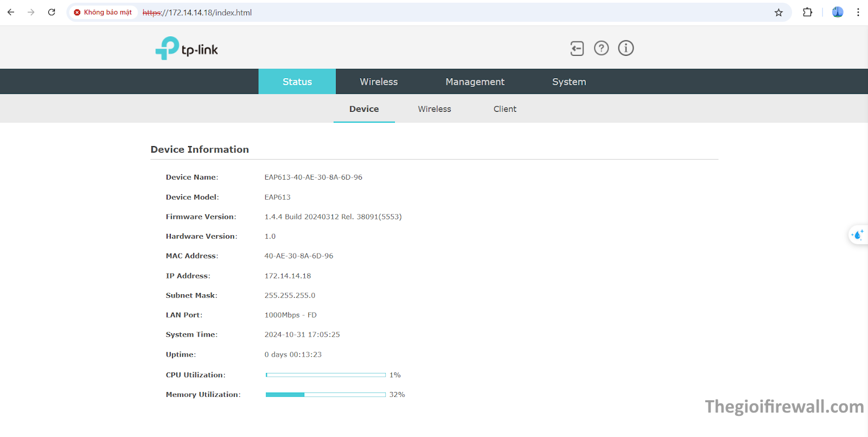Bookmark this page with the star icon
The height and width of the screenshot is (437, 868).
click(x=778, y=12)
